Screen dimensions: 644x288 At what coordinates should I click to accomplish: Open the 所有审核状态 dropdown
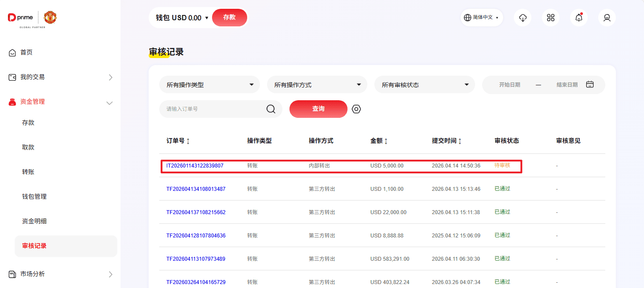tap(424, 85)
